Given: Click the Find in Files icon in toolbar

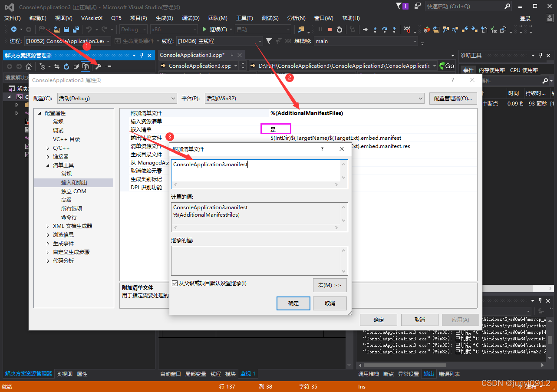Looking at the screenshot, I should (301, 30).
